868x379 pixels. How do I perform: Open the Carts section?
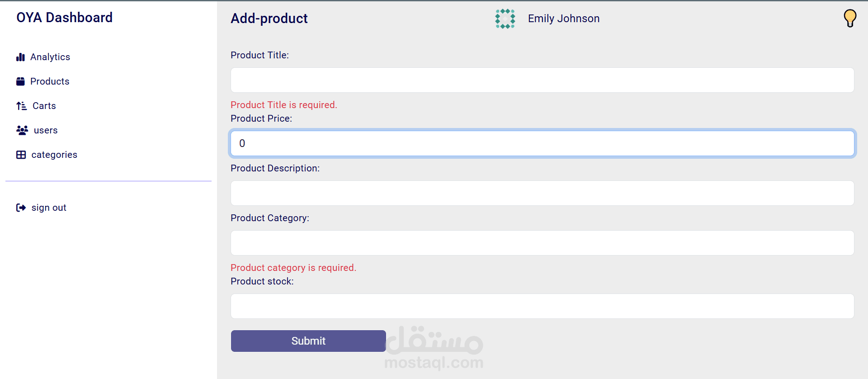click(x=44, y=106)
